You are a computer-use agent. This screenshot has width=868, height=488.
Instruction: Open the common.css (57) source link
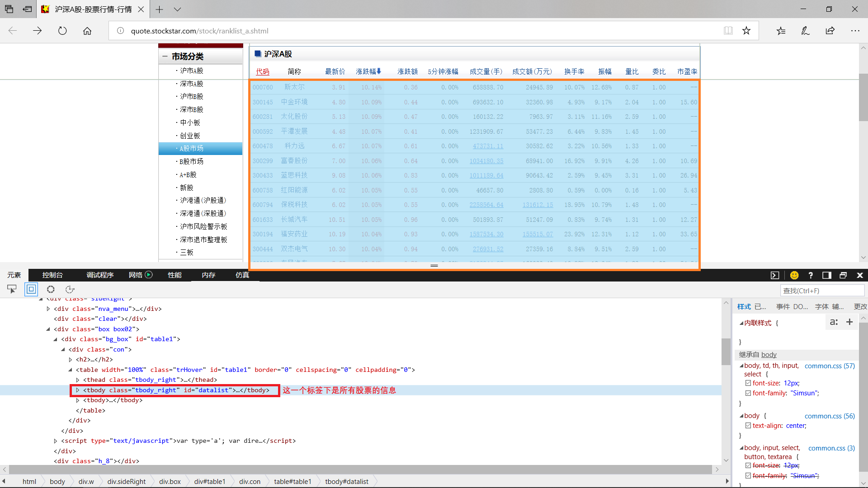[830, 366]
